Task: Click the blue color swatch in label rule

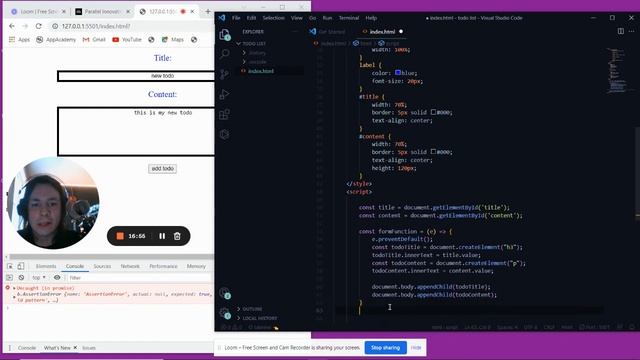Action: point(398,73)
